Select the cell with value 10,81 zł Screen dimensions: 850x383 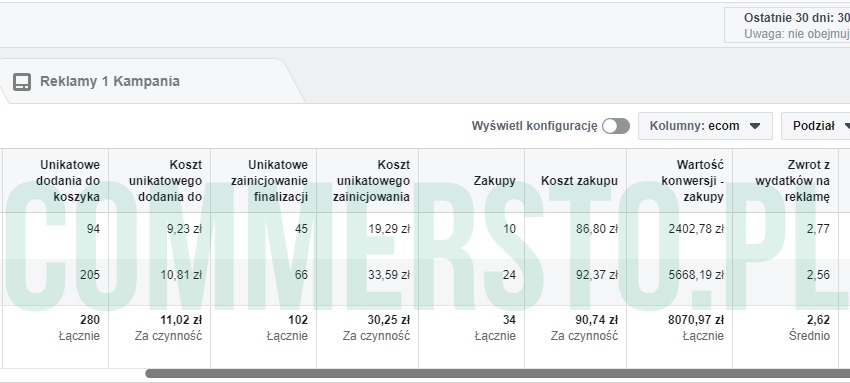click(x=159, y=282)
